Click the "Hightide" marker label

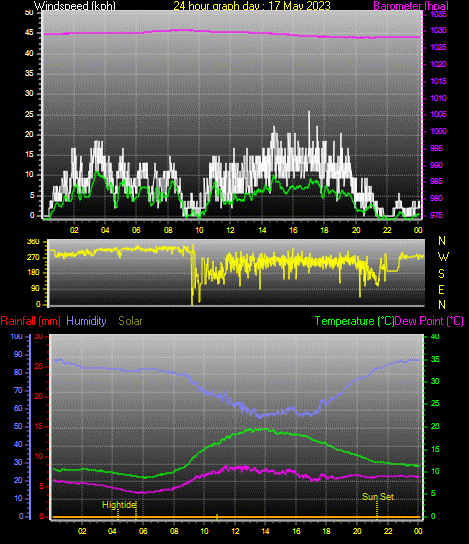[119, 505]
